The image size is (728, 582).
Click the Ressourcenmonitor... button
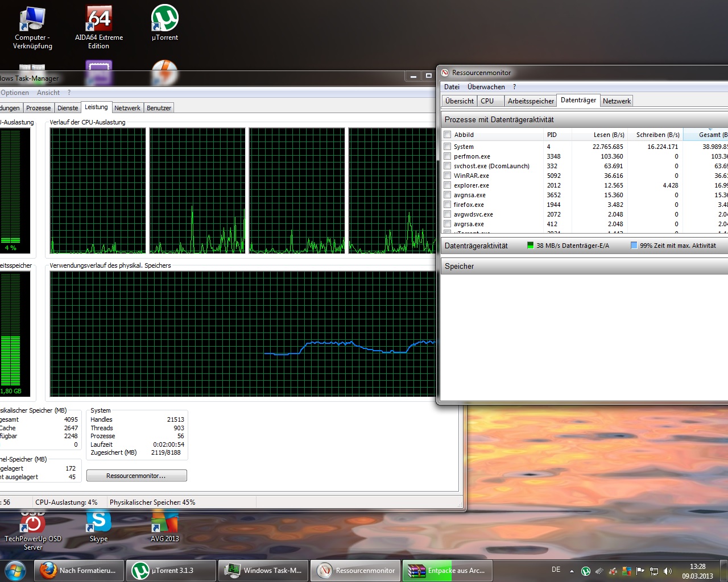(x=136, y=476)
